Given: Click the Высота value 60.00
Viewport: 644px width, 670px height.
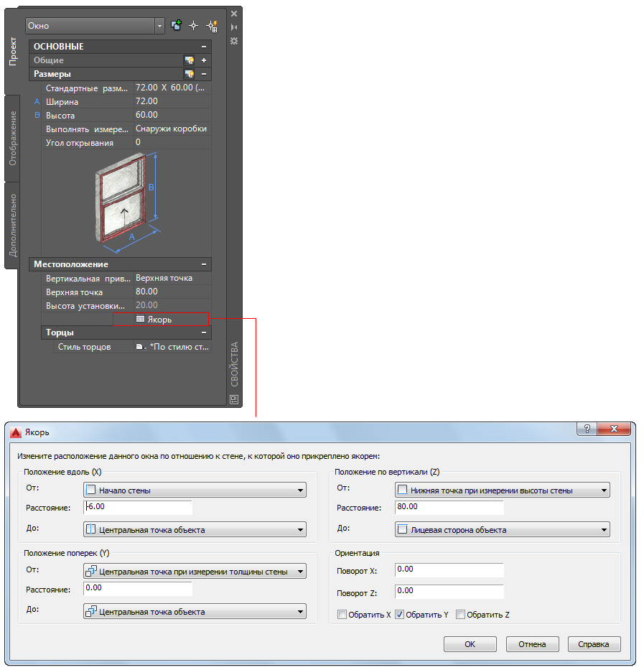Looking at the screenshot, I should [172, 115].
